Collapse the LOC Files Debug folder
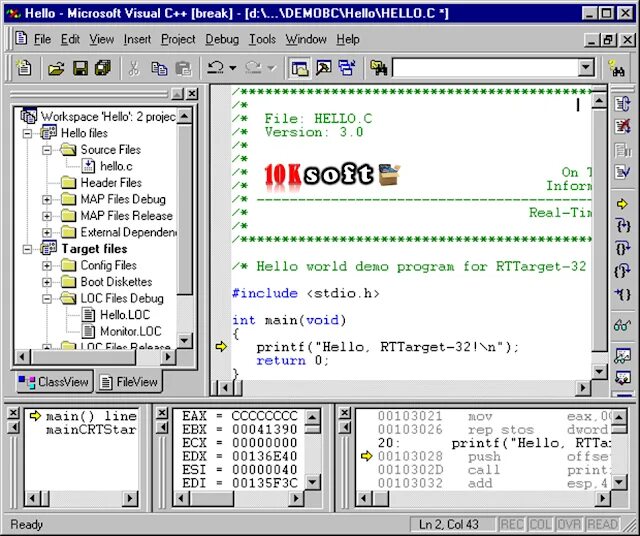The width and height of the screenshot is (640, 536). (x=47, y=299)
